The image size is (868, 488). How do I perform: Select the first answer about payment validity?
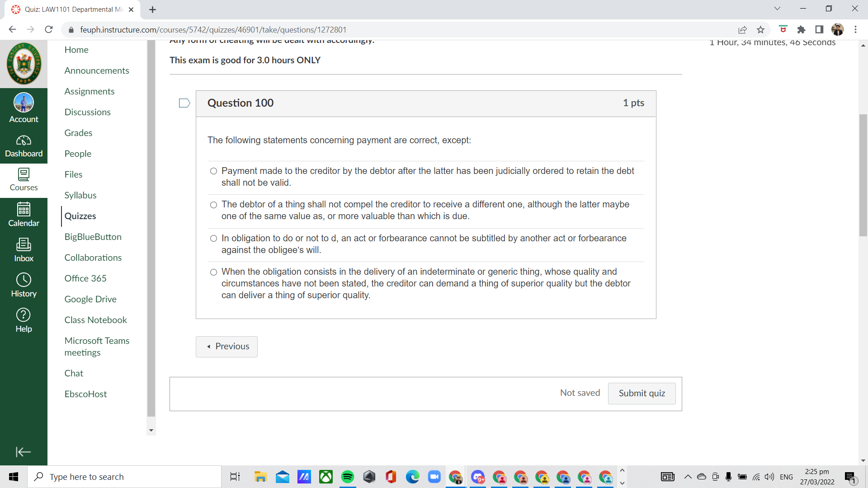tap(213, 171)
